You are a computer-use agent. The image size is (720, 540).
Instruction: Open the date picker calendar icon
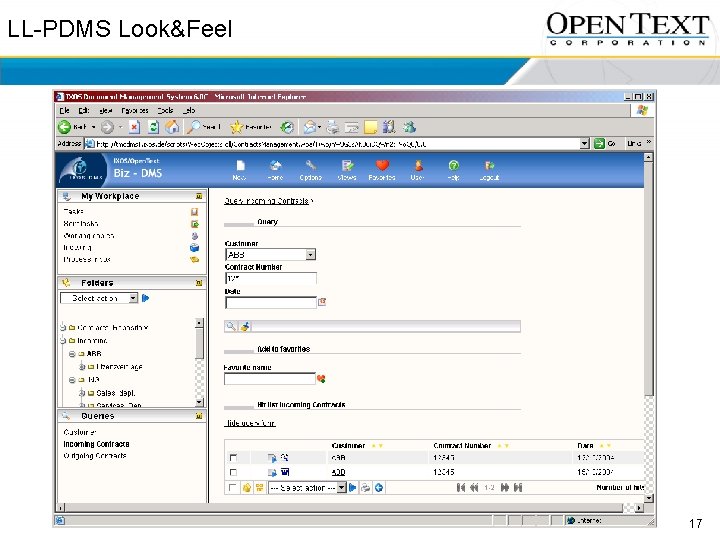322,302
